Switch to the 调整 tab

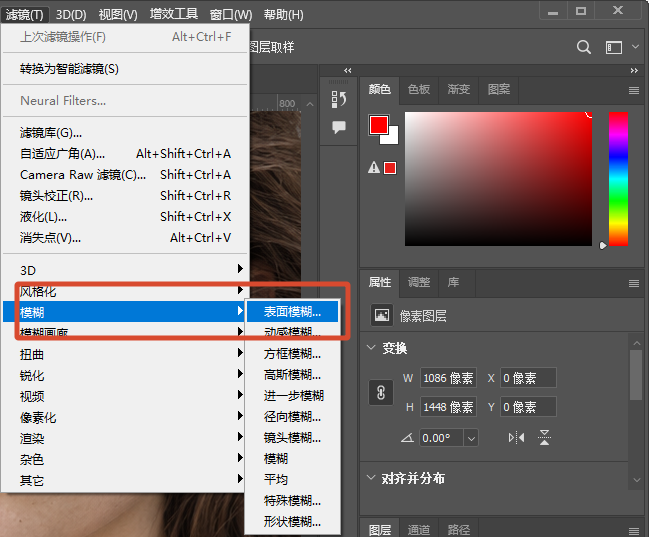[x=419, y=283]
